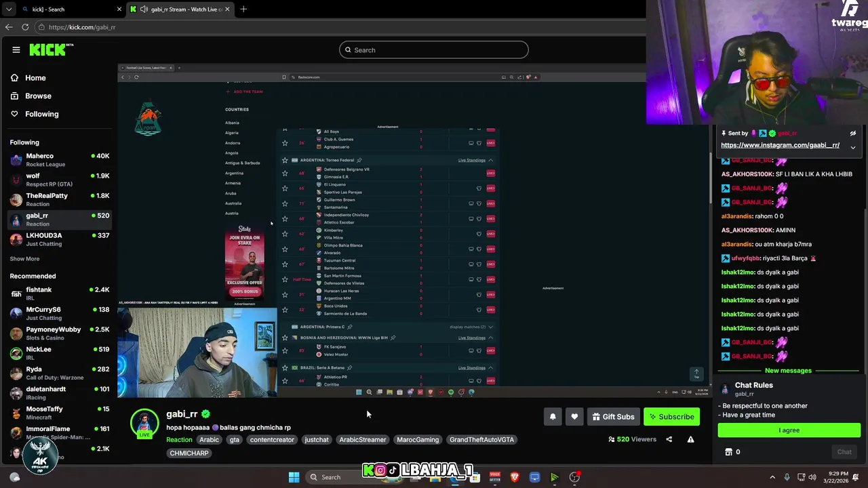Select the ArabicStreamer tag

coord(363,440)
